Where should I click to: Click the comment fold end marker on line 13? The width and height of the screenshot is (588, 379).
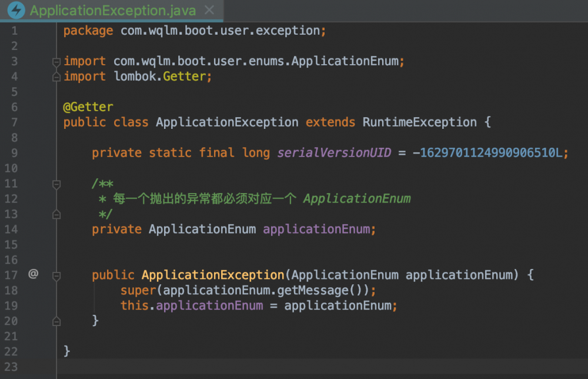(56, 214)
